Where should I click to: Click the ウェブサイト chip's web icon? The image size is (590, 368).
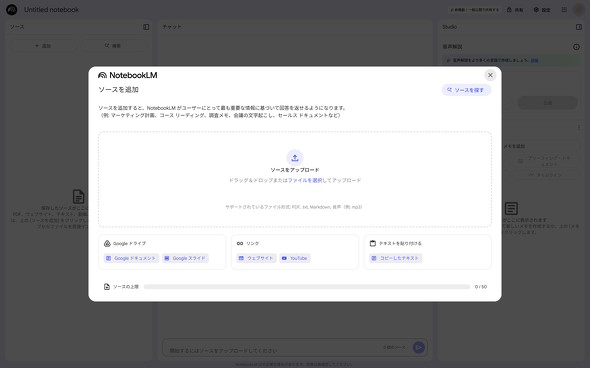[x=241, y=258]
